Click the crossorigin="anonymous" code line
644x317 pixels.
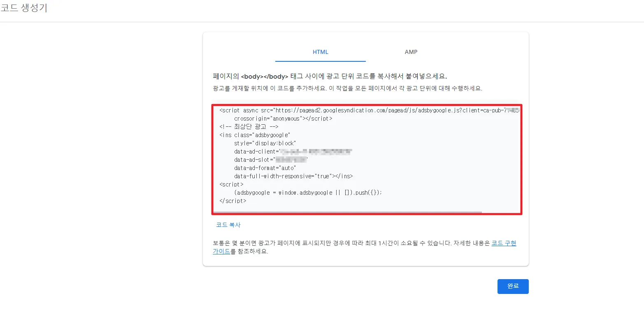point(283,119)
